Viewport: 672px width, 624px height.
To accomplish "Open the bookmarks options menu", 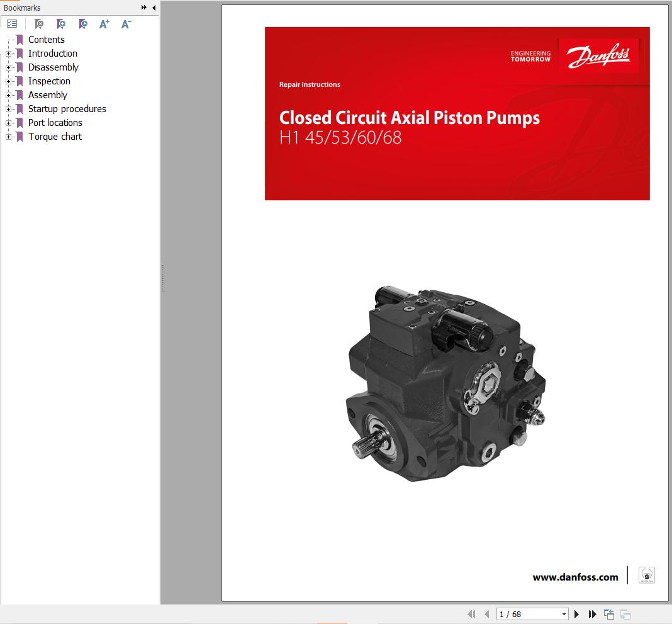I will tap(12, 24).
